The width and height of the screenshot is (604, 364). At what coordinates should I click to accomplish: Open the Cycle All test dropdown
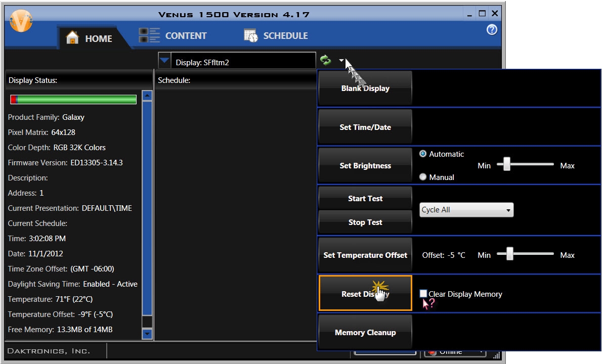[466, 210]
